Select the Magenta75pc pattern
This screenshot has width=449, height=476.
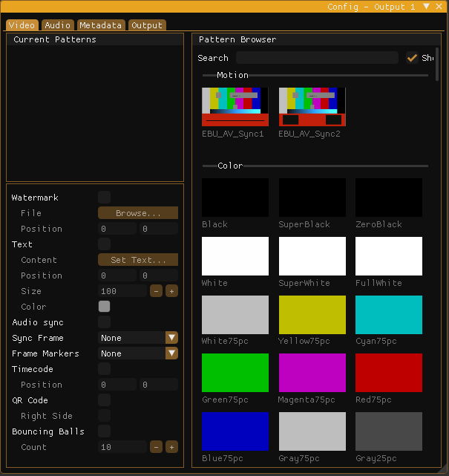(312, 373)
